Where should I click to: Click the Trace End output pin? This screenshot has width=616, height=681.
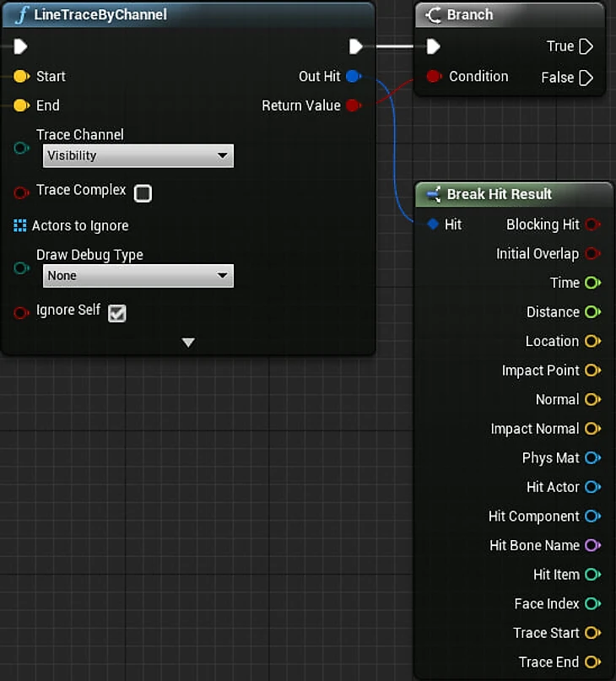click(x=593, y=662)
